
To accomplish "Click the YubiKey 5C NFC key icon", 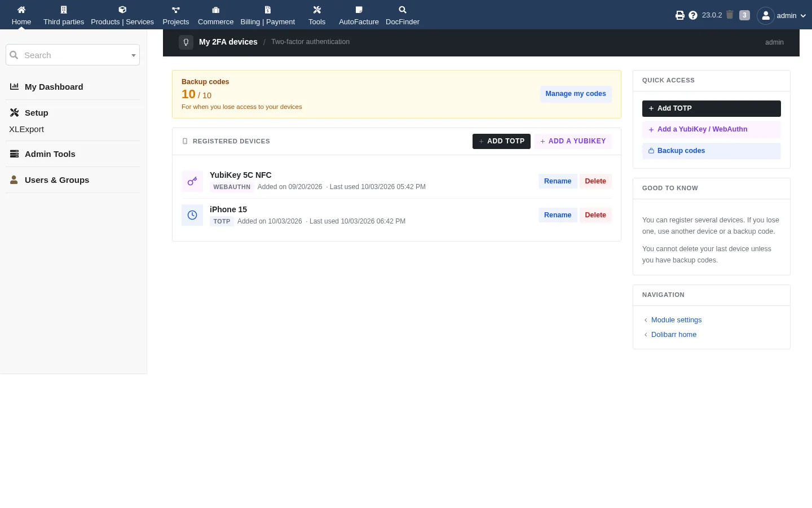I will [x=192, y=181].
